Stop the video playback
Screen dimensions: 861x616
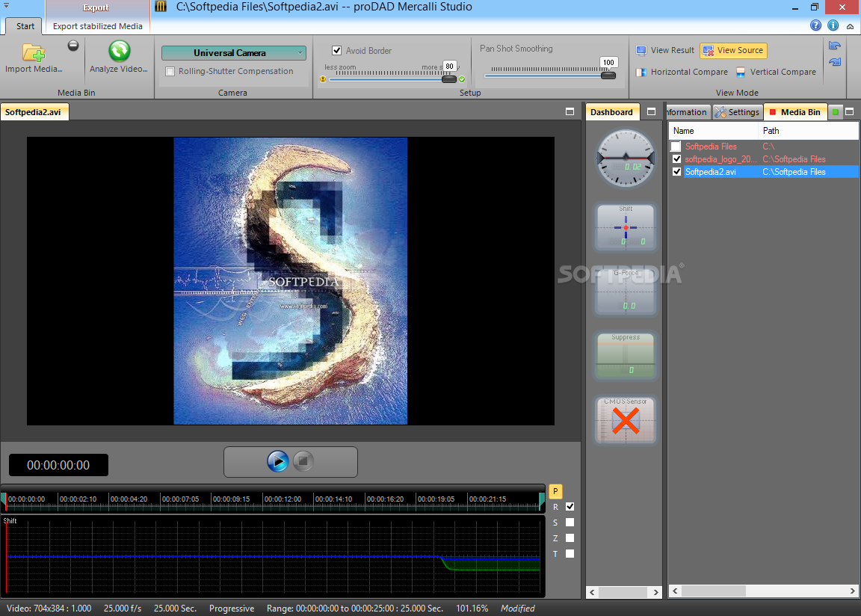point(303,461)
